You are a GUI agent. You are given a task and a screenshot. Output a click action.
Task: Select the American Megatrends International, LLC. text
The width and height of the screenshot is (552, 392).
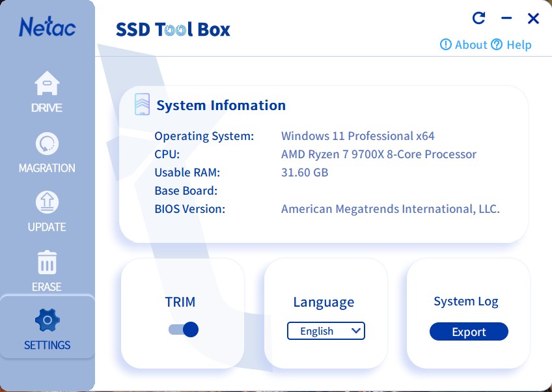[x=391, y=209]
